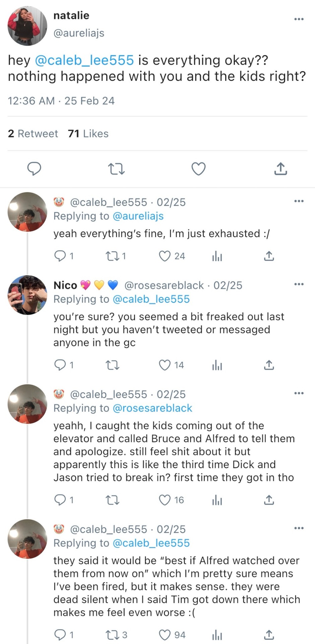Screen dimensions: 315x644
Task: Retweet the reply about Bruce and Alfred
Action: (x=112, y=500)
